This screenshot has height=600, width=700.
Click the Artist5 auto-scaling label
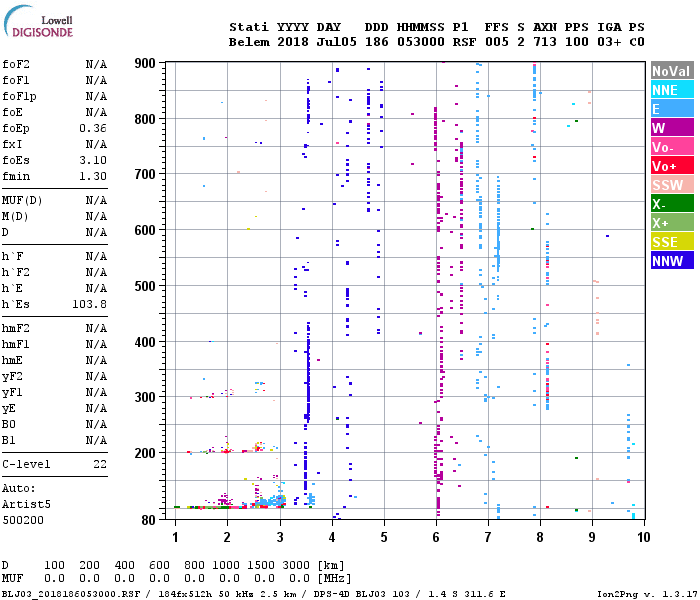(x=26, y=504)
